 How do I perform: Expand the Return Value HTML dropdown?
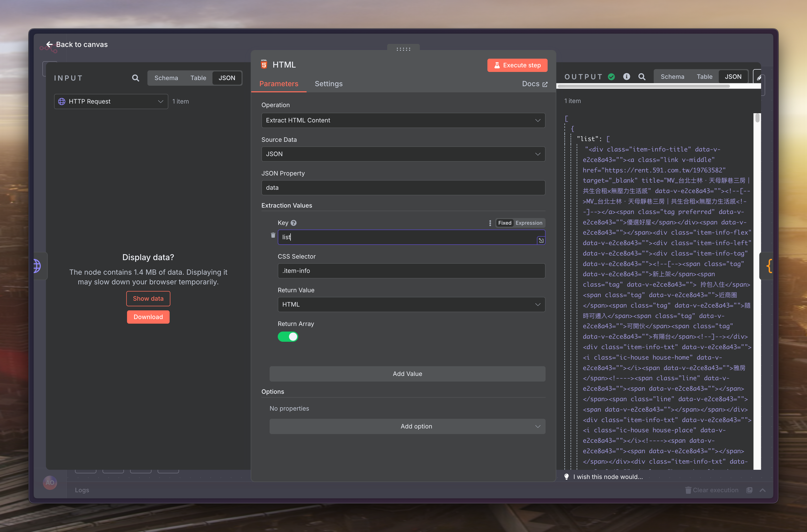coord(411,304)
